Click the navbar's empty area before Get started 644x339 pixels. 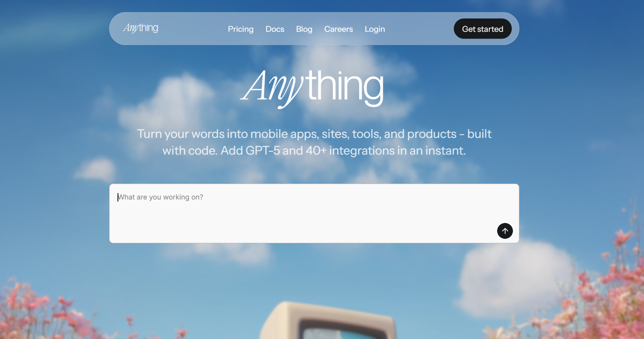[x=419, y=29]
